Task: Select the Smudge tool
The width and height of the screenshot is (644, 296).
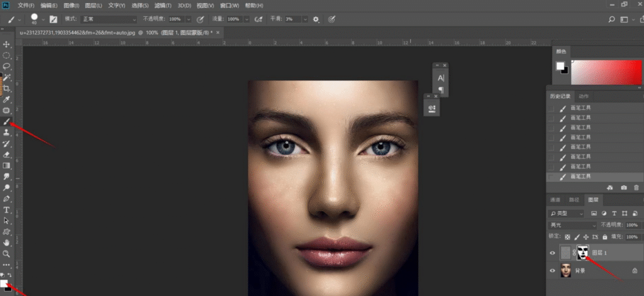Action: 6,177
